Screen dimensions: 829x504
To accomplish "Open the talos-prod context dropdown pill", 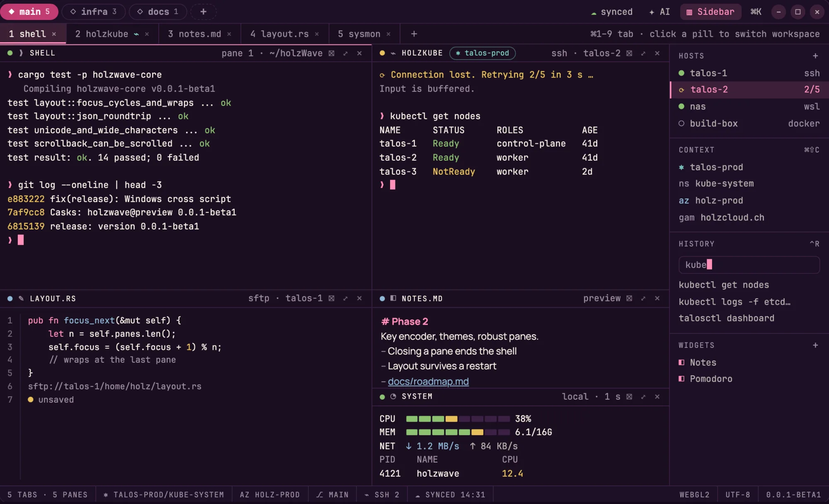I will tap(482, 53).
